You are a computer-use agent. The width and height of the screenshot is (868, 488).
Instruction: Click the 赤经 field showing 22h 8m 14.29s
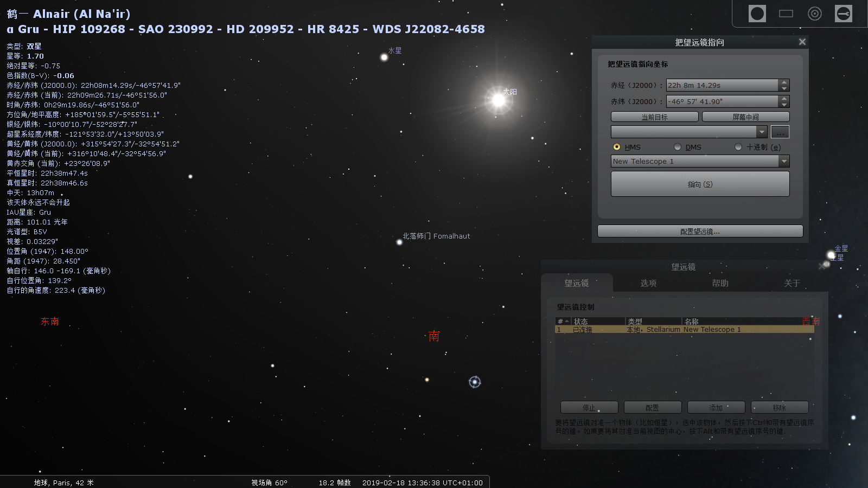722,85
